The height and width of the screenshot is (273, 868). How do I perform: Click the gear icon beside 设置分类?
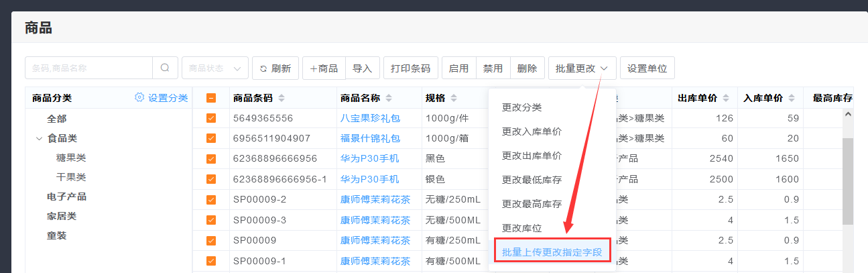click(139, 97)
